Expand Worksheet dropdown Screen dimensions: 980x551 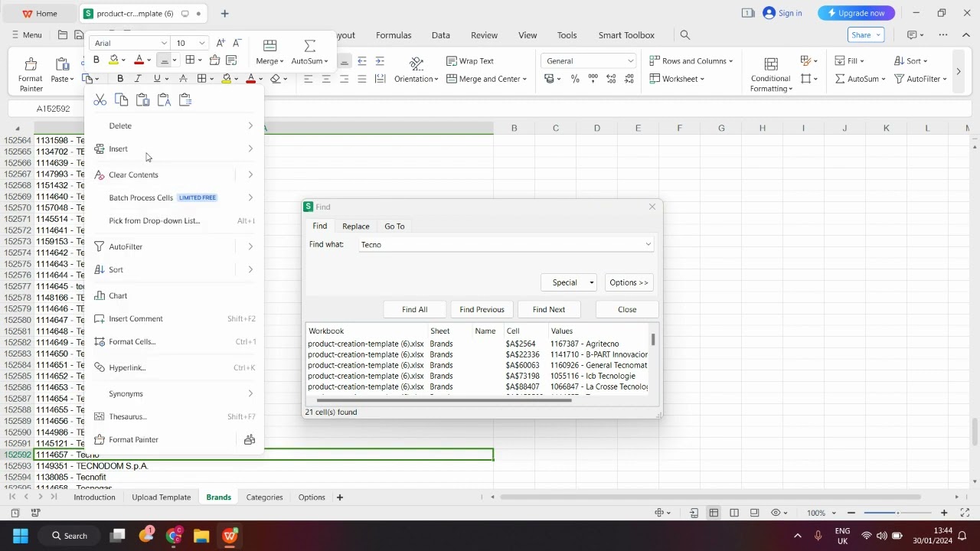click(677, 79)
